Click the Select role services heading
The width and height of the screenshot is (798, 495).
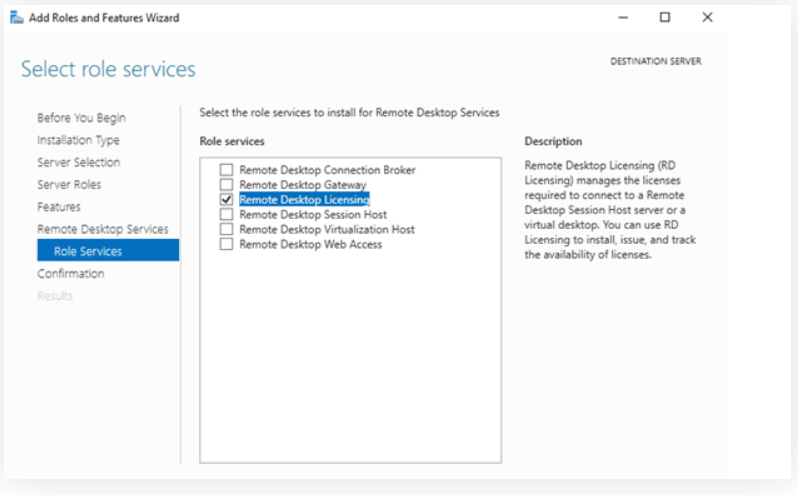pyautogui.click(x=108, y=69)
